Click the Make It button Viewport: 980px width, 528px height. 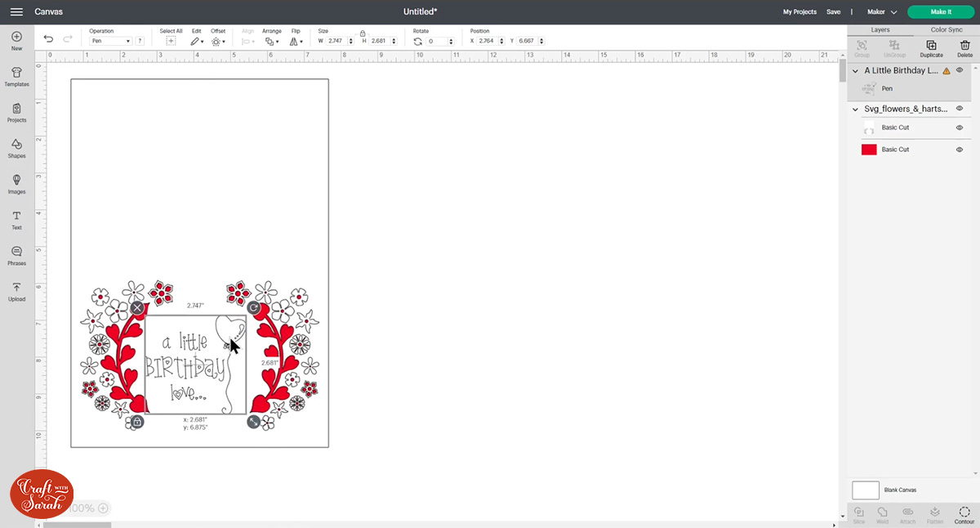pyautogui.click(x=940, y=11)
